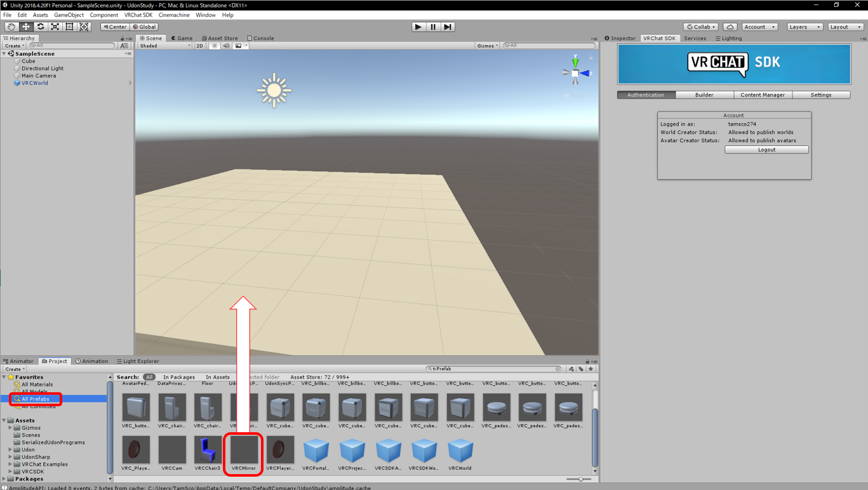
Task: Toggle scene audio speaker icon
Action: click(226, 46)
